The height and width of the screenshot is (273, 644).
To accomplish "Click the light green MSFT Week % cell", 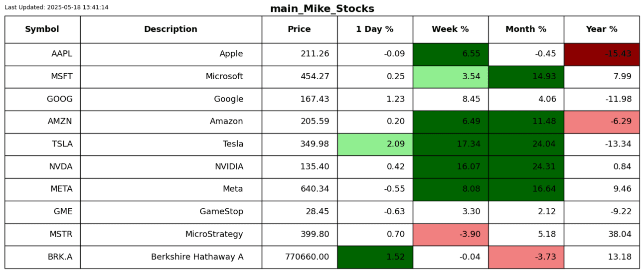I will pyautogui.click(x=450, y=77).
